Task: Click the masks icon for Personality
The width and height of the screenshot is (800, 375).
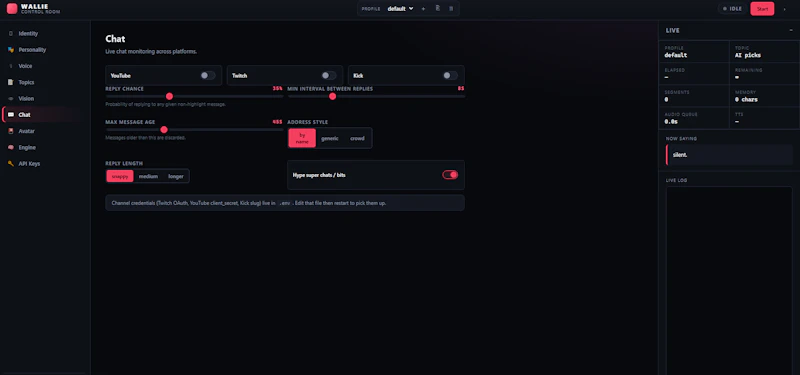Action: pyautogui.click(x=11, y=50)
